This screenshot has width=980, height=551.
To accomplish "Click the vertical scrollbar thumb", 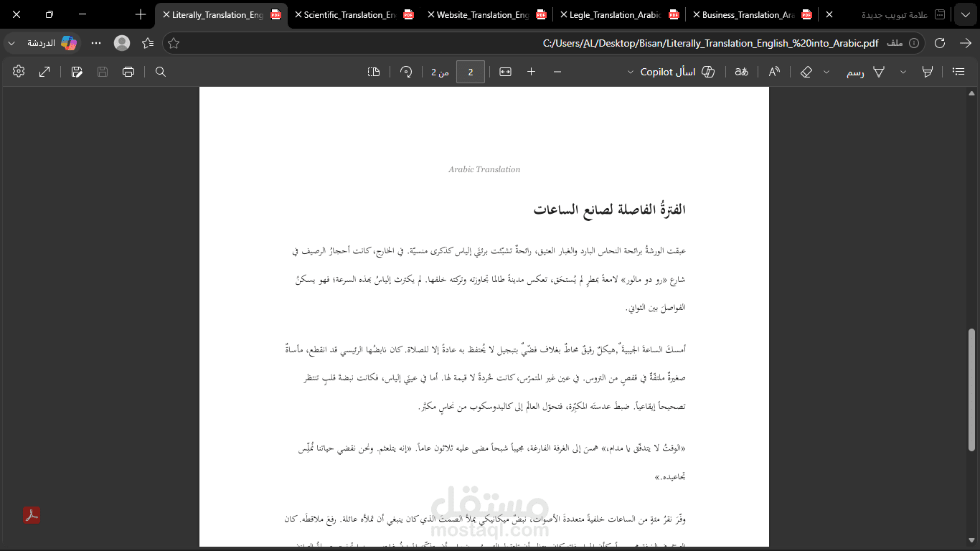I will [x=972, y=390].
